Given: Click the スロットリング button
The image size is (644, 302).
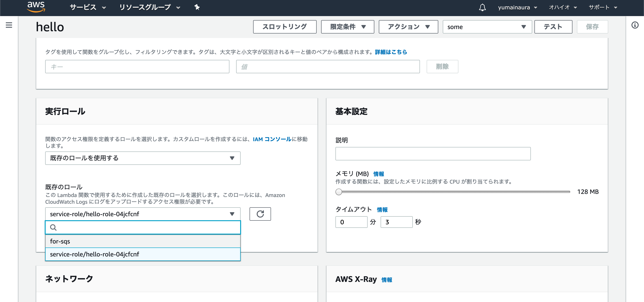Looking at the screenshot, I should click(x=284, y=27).
